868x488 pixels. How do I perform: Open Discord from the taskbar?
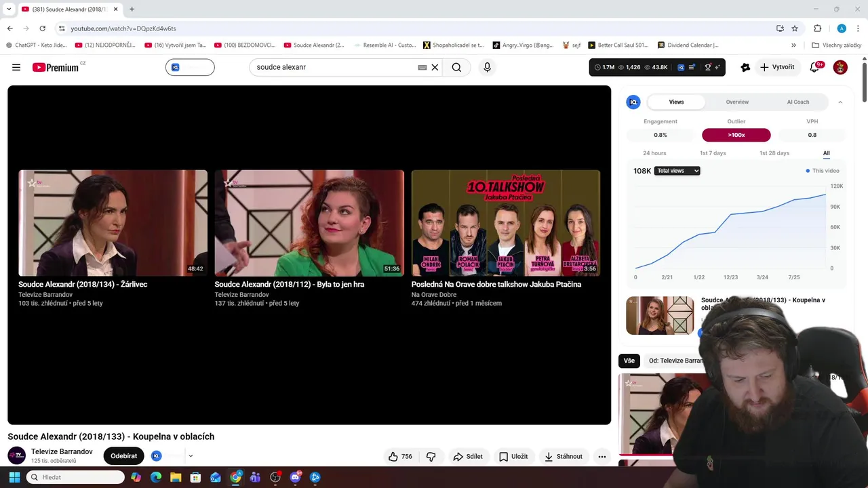tap(295, 477)
